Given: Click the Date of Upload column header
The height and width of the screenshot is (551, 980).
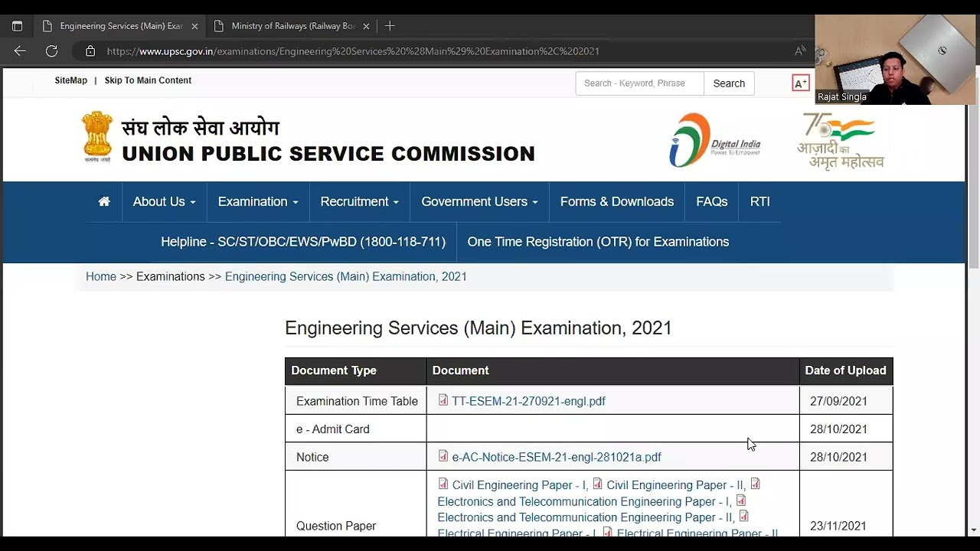Looking at the screenshot, I should [x=845, y=370].
